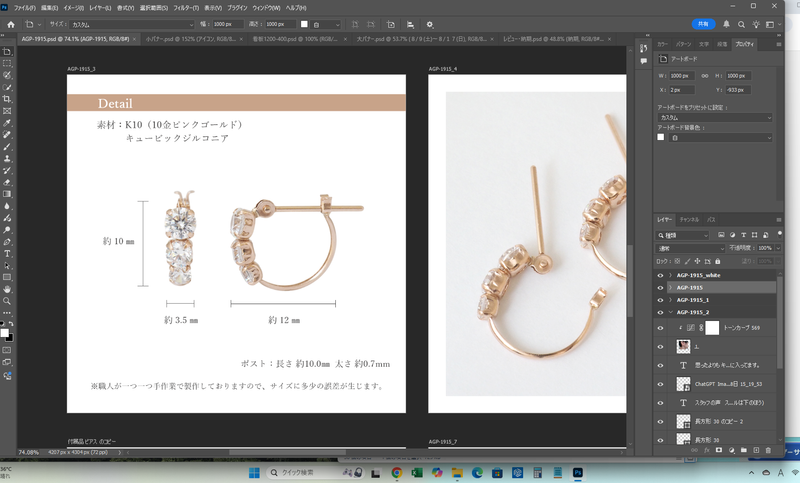800x483 pixels.
Task: Select the Frame tool
Action: (x=7, y=111)
